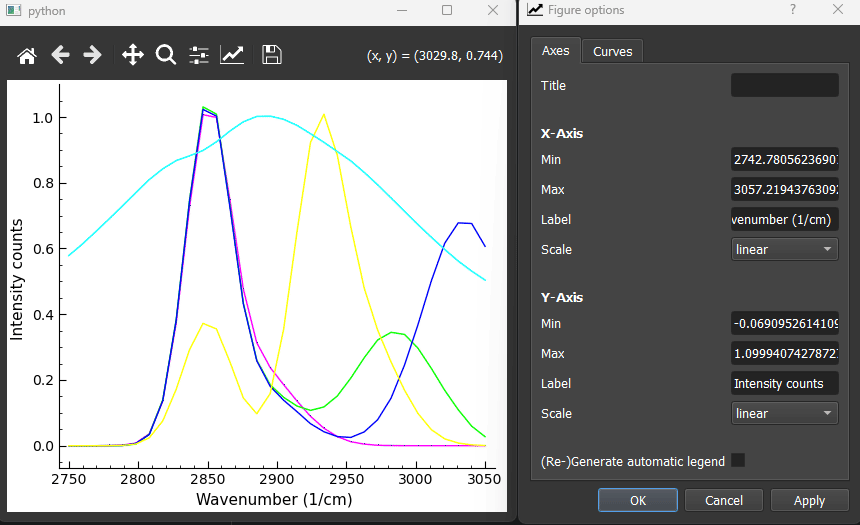Go forward to next view arrow
The height and width of the screenshot is (525, 860).
pos(92,55)
